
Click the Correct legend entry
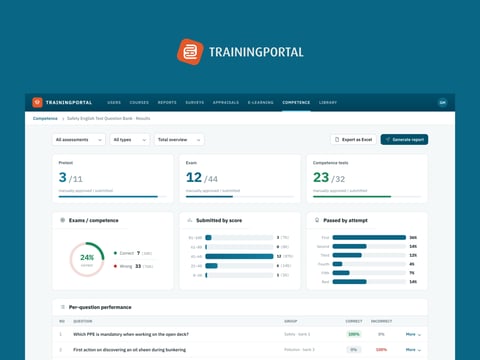coord(133,253)
